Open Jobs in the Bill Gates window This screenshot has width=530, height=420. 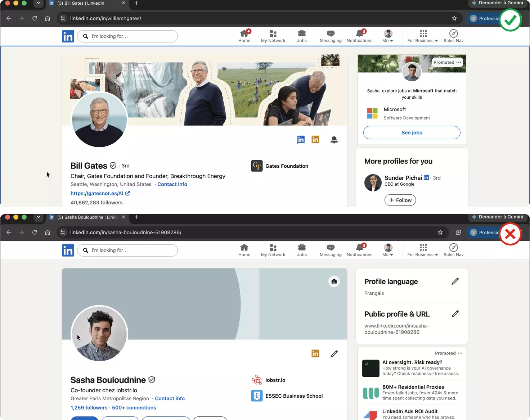click(302, 36)
